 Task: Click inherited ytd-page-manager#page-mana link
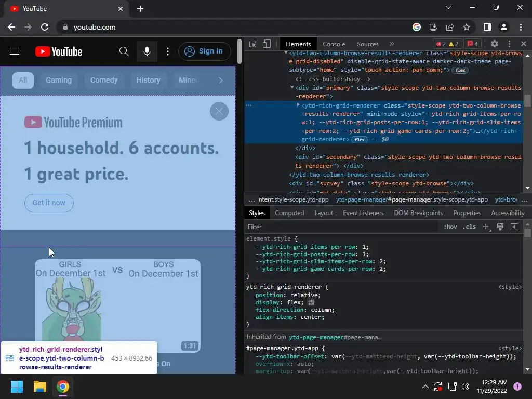click(x=335, y=337)
